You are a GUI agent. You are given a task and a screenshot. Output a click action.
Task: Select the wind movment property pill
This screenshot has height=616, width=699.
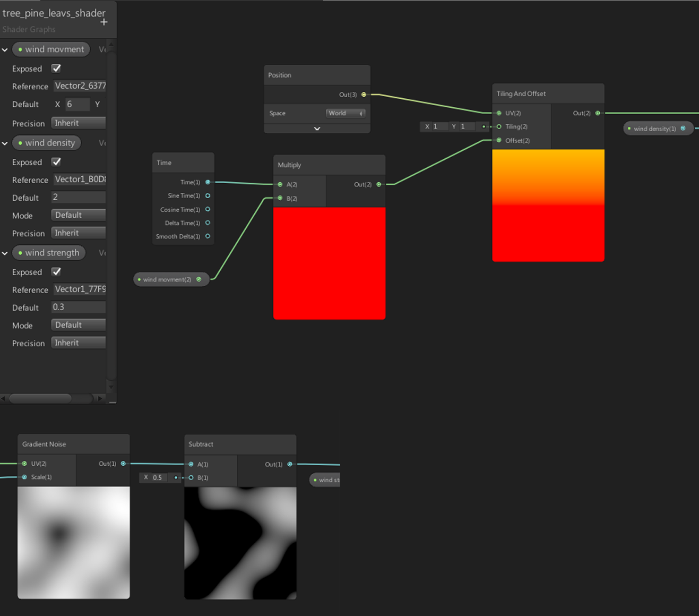click(x=51, y=49)
